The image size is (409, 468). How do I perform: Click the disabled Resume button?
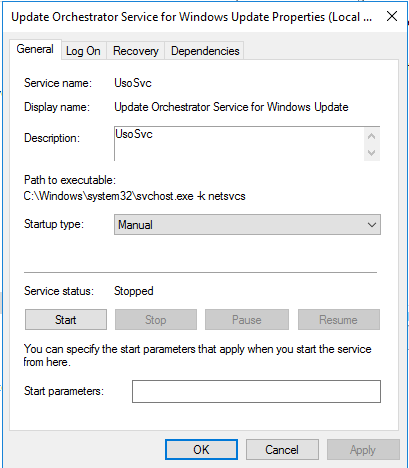pyautogui.click(x=339, y=320)
